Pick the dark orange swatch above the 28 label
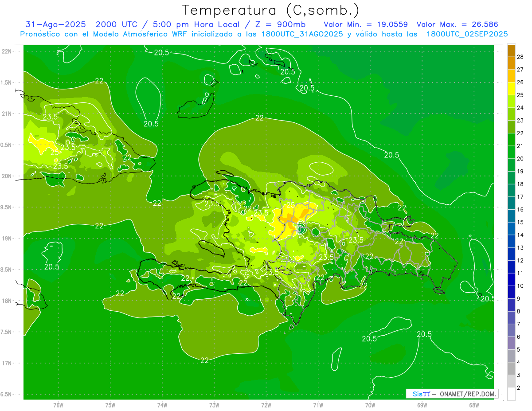Viewport: 532px width, 411px height. tap(511, 51)
